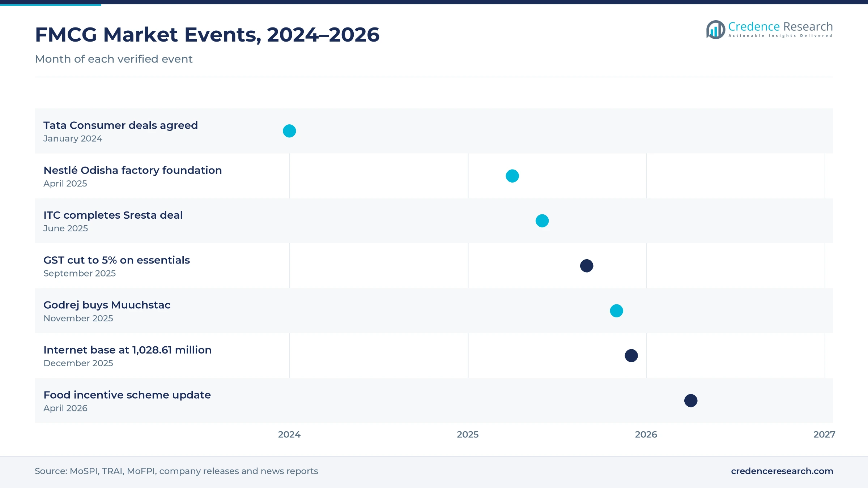The width and height of the screenshot is (868, 488).
Task: Click the 2025 axis label
Action: (x=468, y=435)
